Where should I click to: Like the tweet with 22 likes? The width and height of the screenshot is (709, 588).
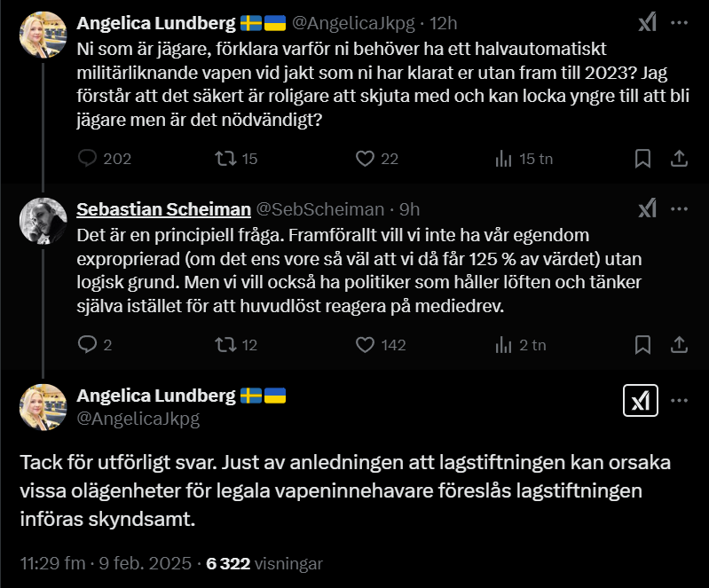pyautogui.click(x=365, y=159)
